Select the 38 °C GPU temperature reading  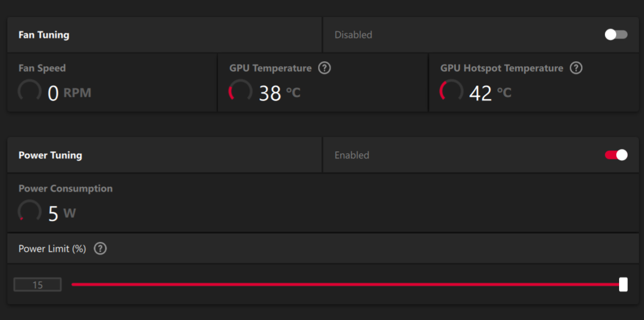(279, 93)
